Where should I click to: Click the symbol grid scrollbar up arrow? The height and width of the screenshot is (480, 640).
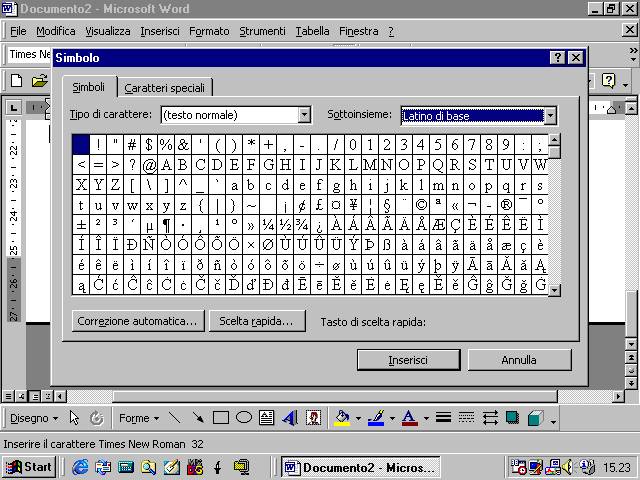(x=554, y=140)
